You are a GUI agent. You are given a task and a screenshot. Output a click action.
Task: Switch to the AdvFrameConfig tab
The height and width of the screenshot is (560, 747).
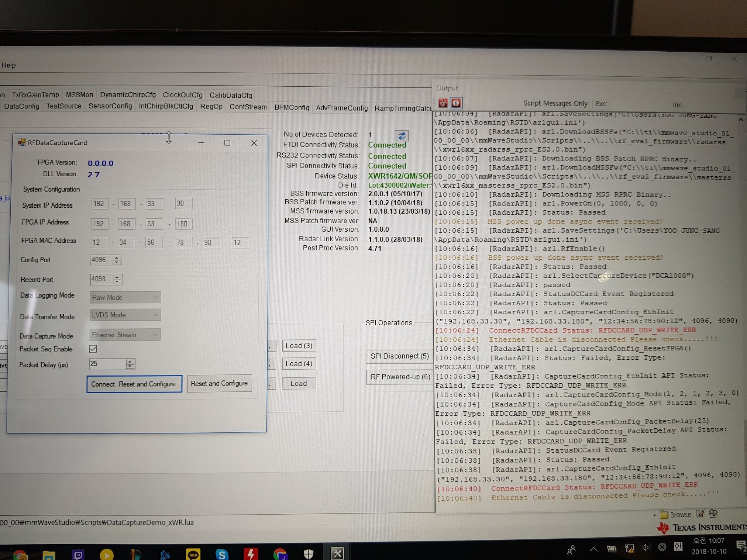(342, 108)
